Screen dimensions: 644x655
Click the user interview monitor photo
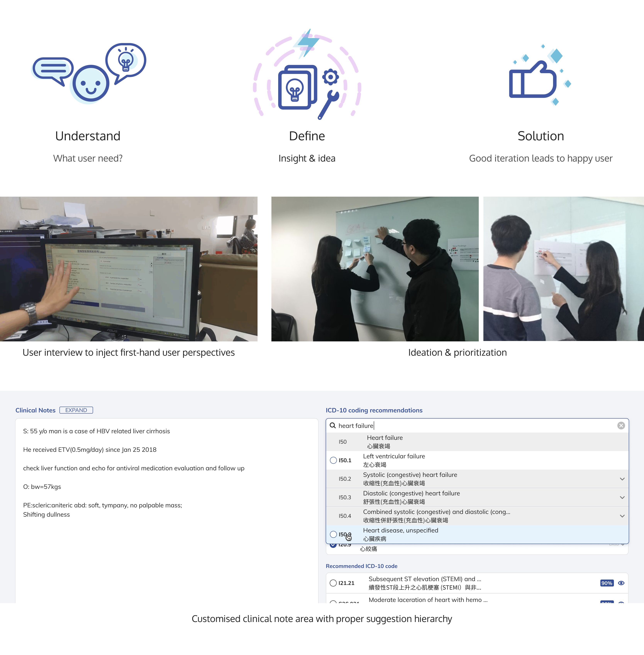tap(129, 269)
